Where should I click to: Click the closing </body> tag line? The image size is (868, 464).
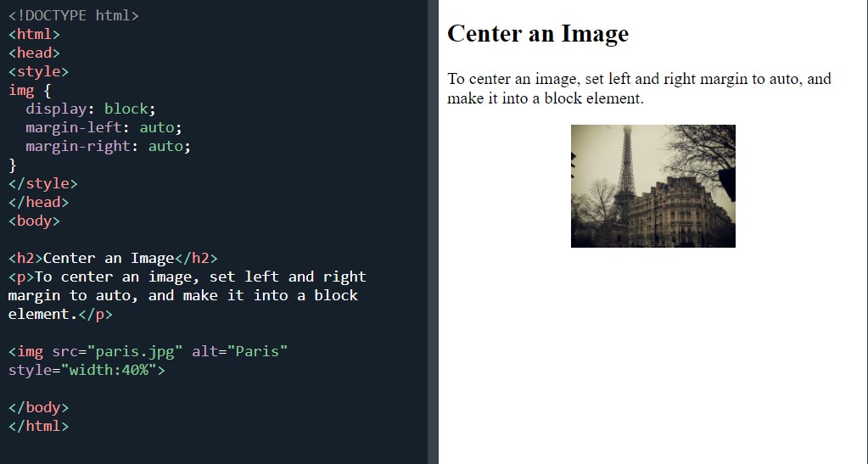pyautogui.click(x=39, y=407)
